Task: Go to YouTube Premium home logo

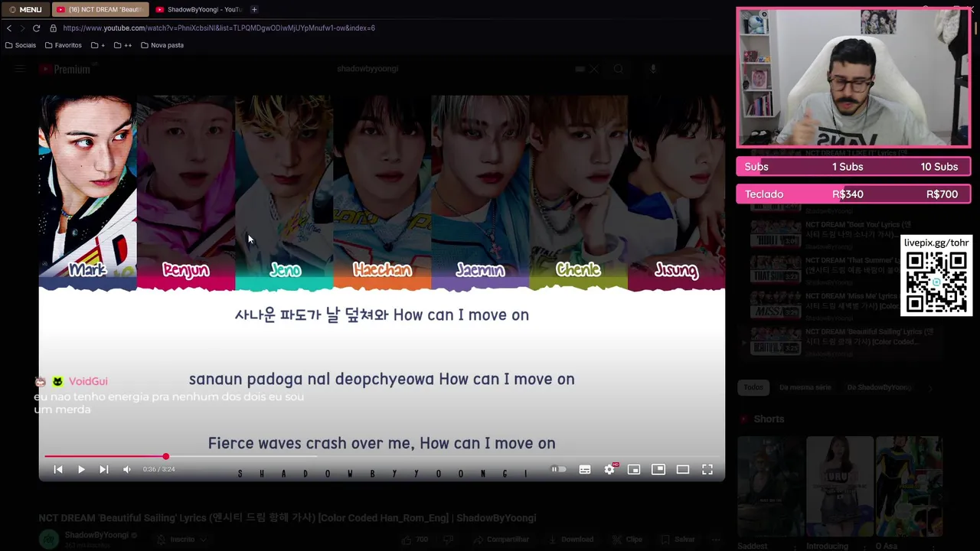Action: click(x=65, y=69)
